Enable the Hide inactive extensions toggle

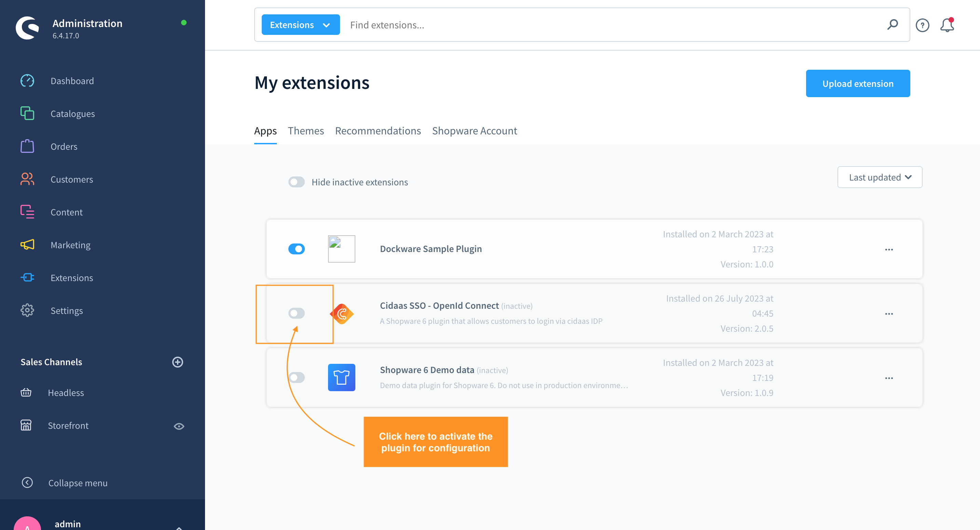(x=296, y=182)
